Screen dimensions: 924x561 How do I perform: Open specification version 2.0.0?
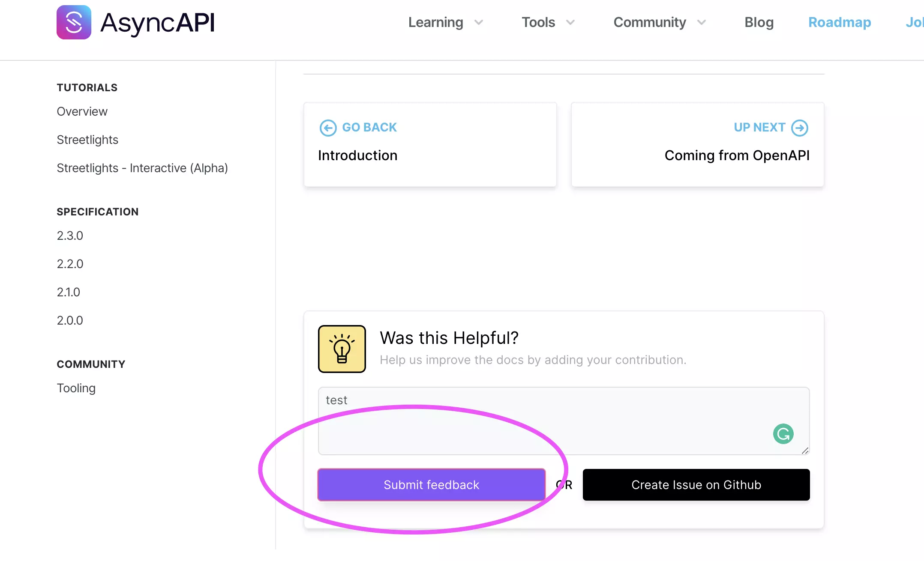click(x=69, y=320)
